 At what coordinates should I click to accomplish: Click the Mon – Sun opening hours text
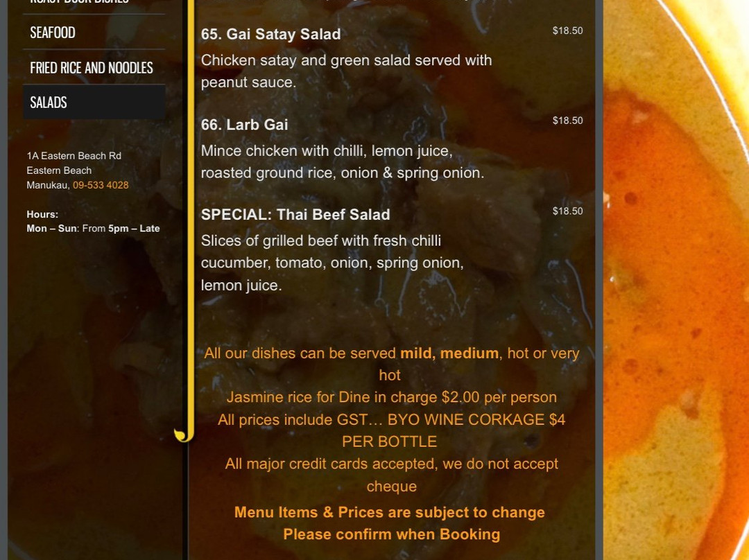[x=93, y=229]
